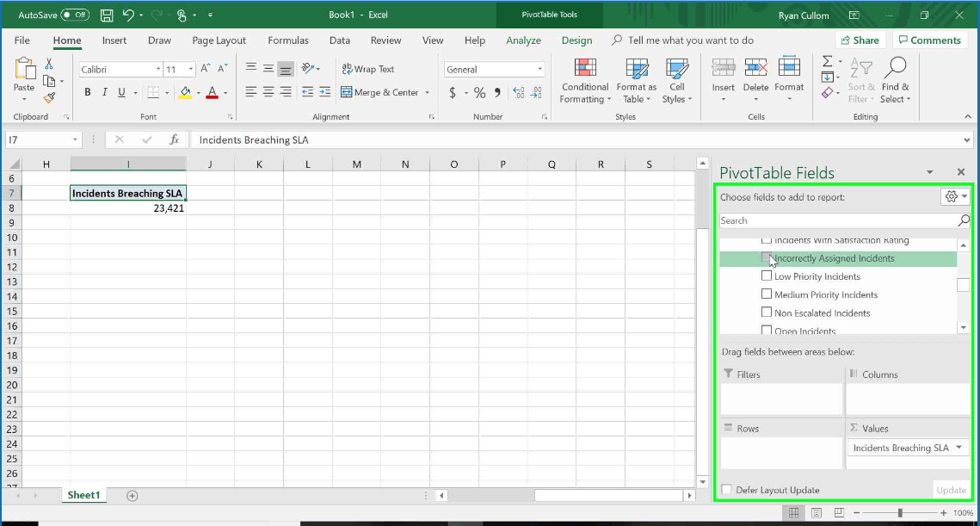Click the Format Painter brush icon
The image size is (980, 526).
[49, 97]
